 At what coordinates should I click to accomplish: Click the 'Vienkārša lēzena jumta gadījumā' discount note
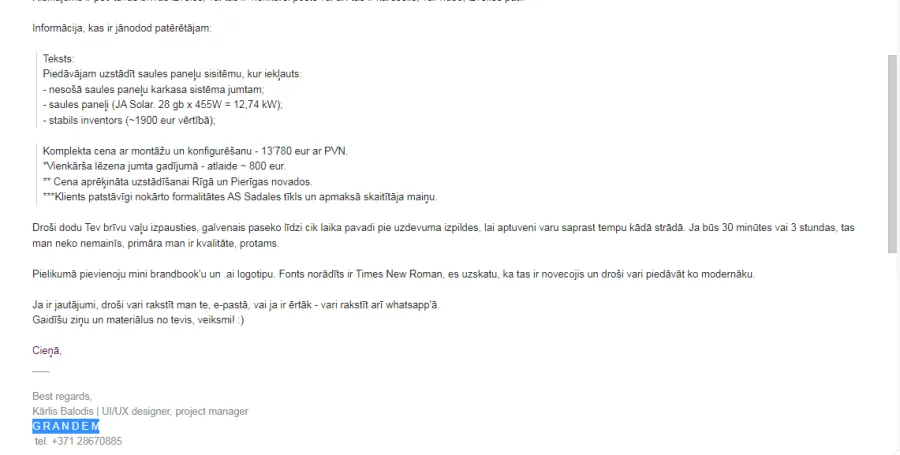[x=164, y=166]
